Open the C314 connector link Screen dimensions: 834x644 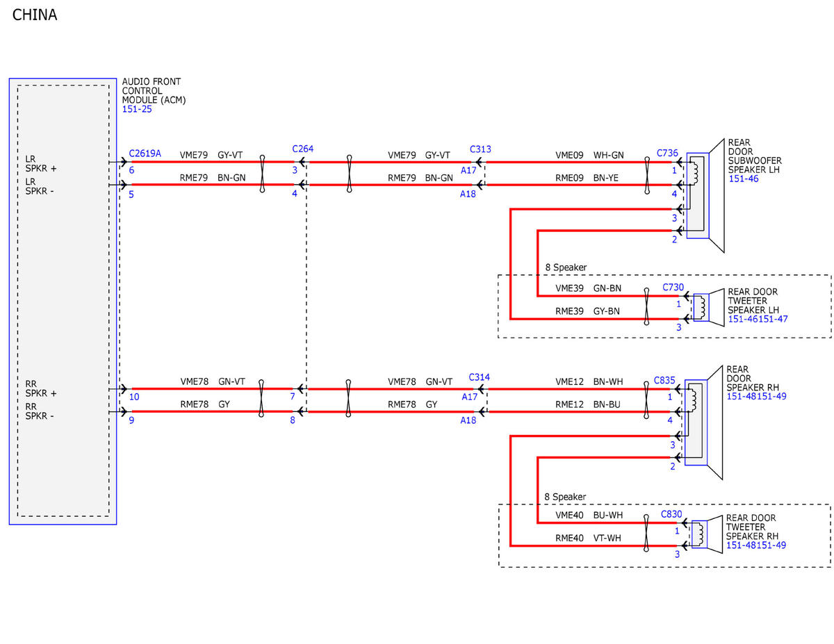click(x=480, y=377)
